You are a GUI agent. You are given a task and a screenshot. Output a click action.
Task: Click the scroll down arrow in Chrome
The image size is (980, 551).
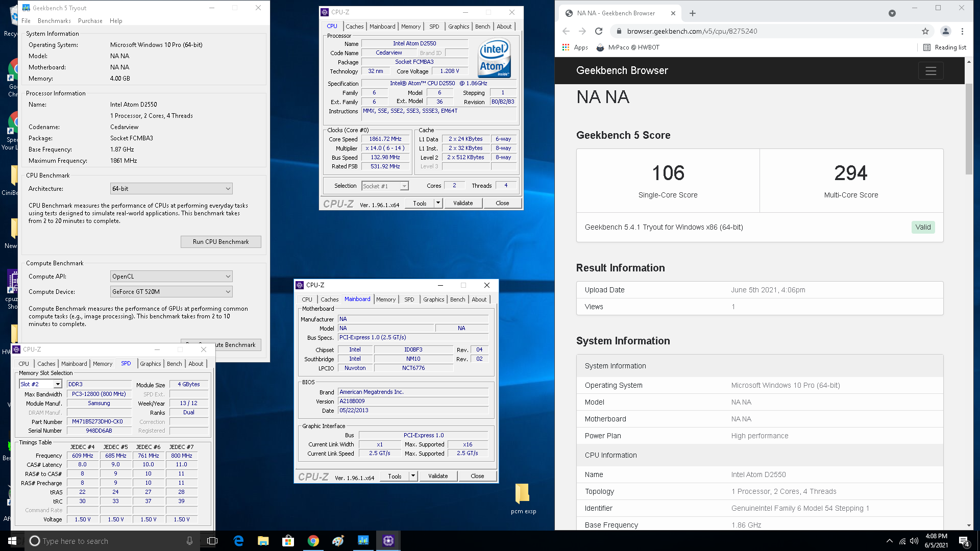point(969,525)
